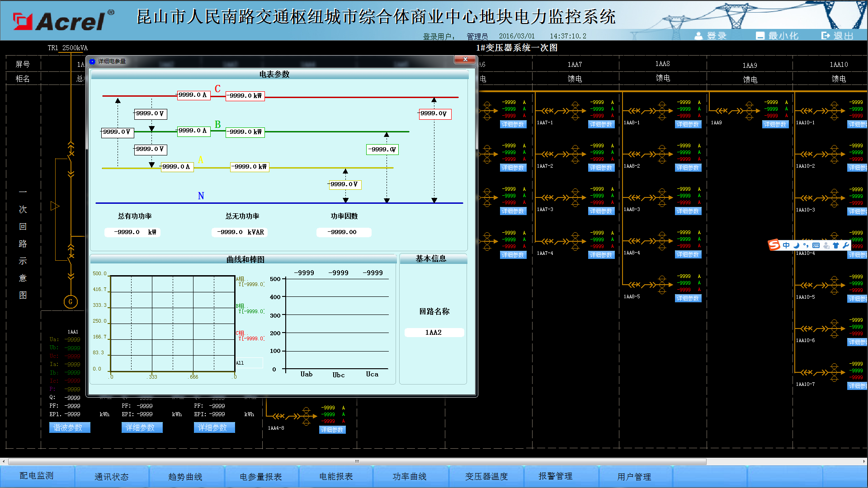868x488 pixels.
Task: Open the 报警管理 tab
Action: pyautogui.click(x=555, y=476)
